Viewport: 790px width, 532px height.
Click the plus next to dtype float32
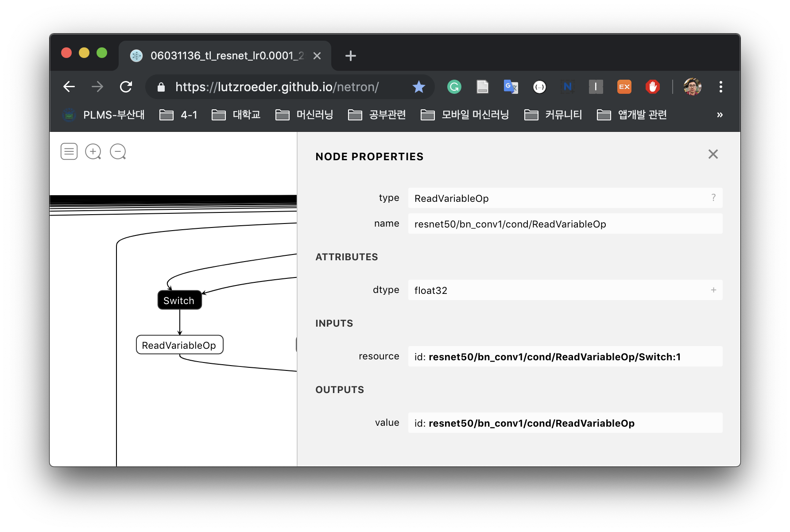[713, 290]
